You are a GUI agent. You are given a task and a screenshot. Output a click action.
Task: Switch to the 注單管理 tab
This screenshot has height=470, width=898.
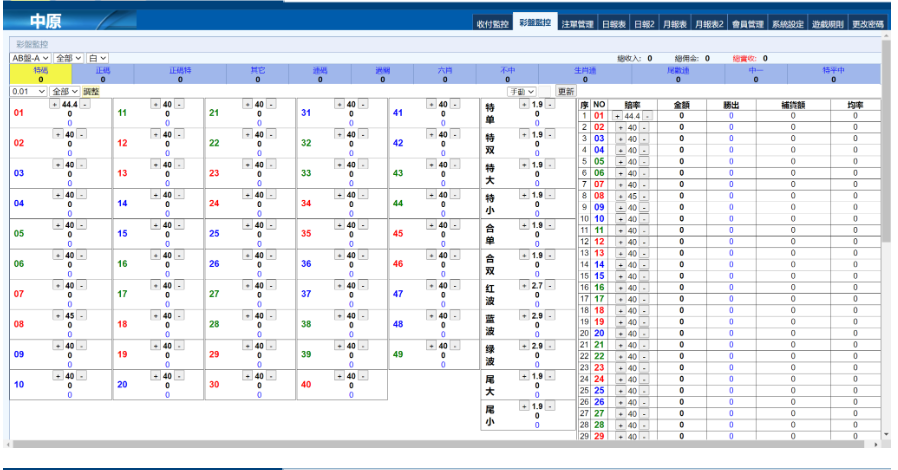(577, 23)
